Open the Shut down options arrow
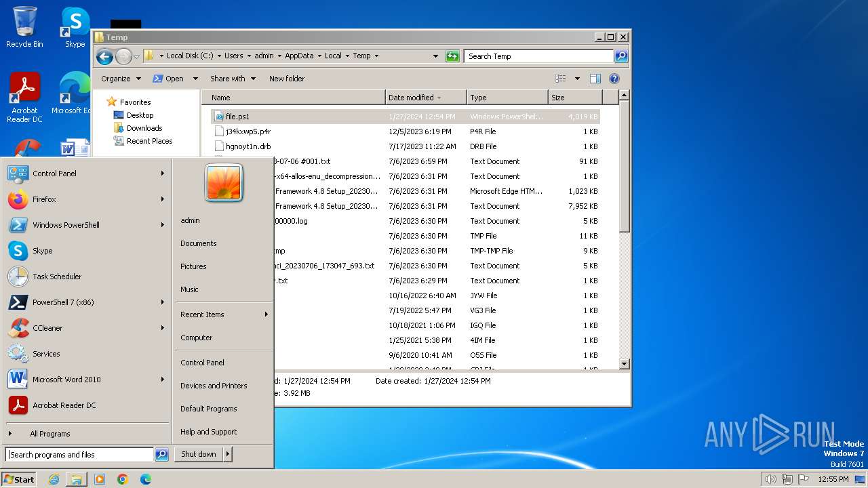This screenshot has width=868, height=488. click(x=228, y=454)
